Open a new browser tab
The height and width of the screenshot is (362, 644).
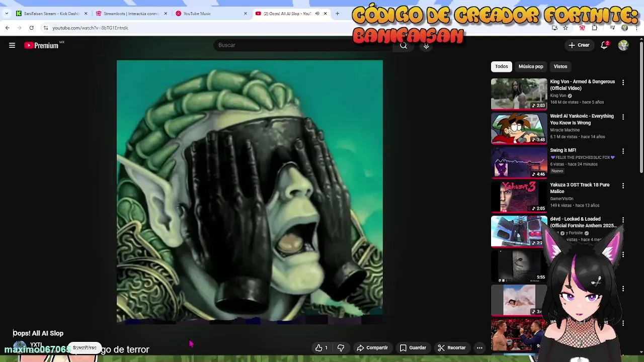point(337,14)
